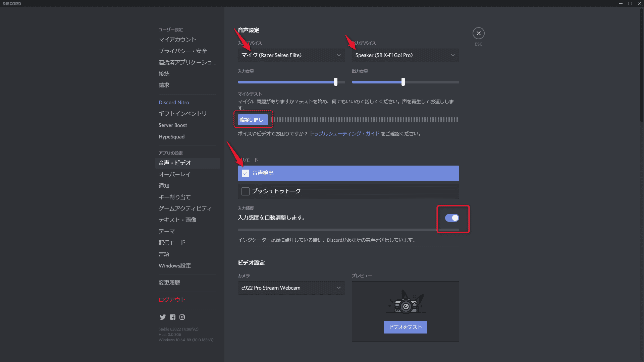The height and width of the screenshot is (362, 644).
Task: Open 接続 settings page
Action: (x=187, y=74)
